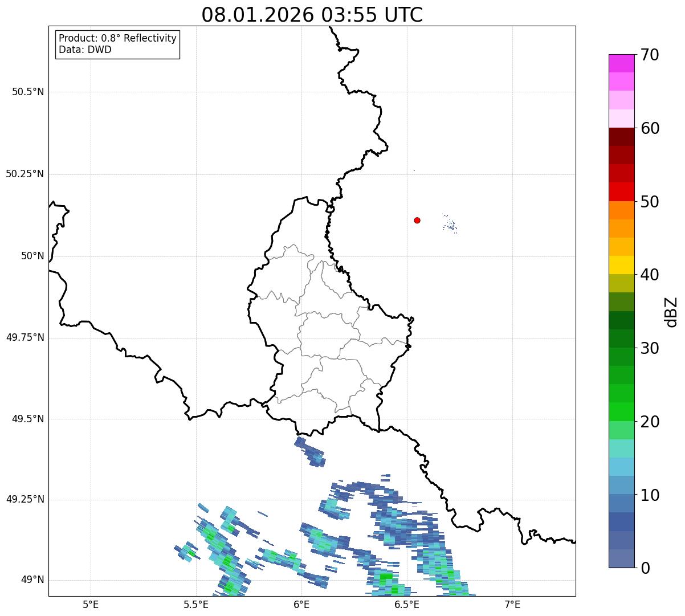Click the isolated echo patch just south of Luxembourg
The width and height of the screenshot is (685, 616).
(310, 452)
